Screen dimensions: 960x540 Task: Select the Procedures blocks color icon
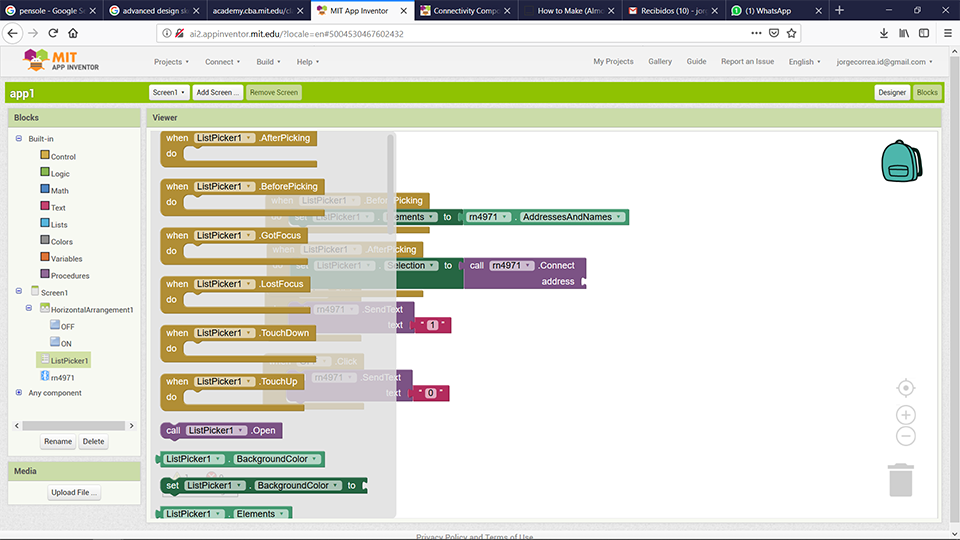(45, 274)
